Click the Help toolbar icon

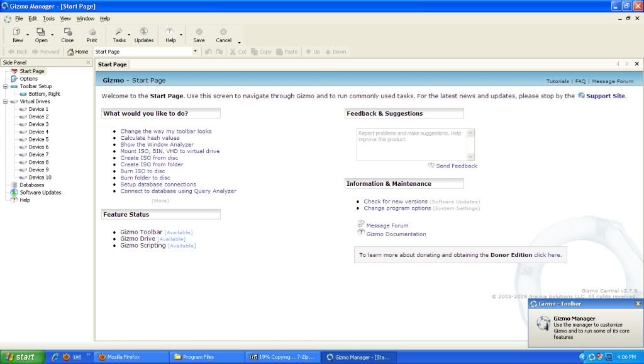pyautogui.click(x=170, y=35)
